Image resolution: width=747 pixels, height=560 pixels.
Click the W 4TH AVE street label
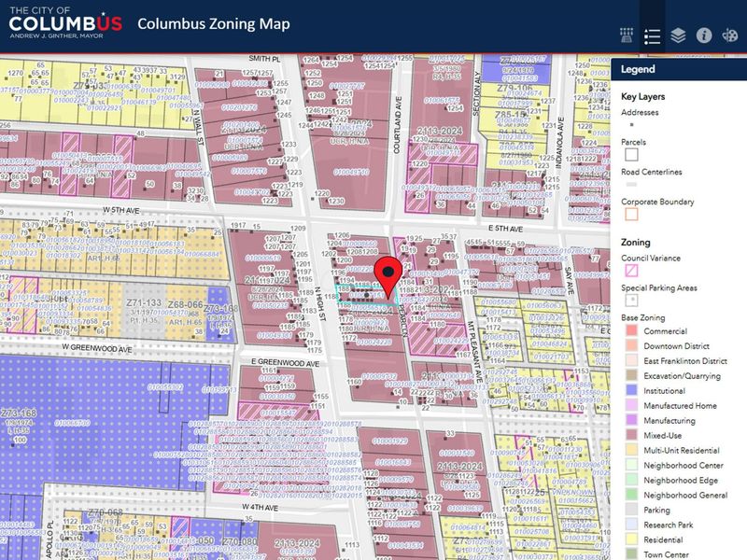261,508
